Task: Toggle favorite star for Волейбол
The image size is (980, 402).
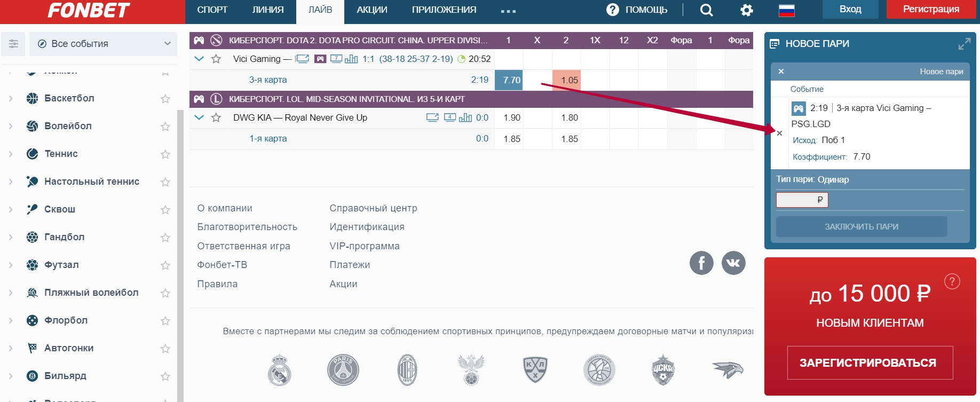Action: point(165,127)
